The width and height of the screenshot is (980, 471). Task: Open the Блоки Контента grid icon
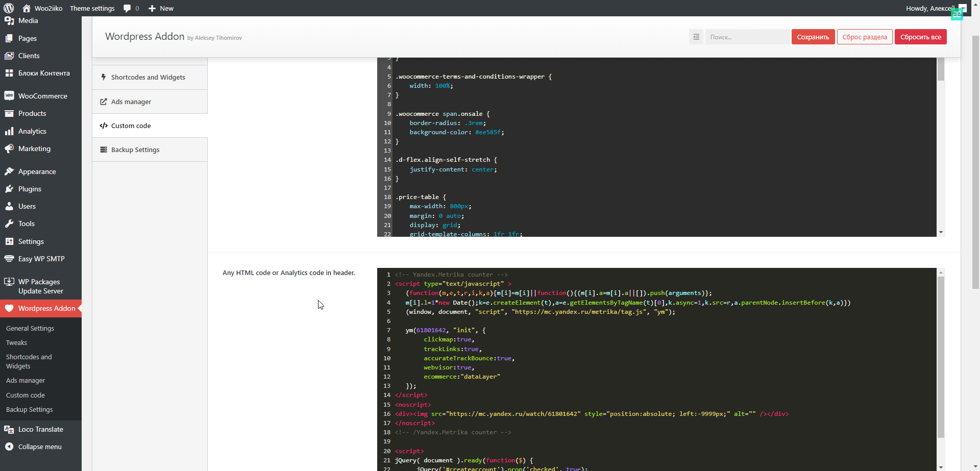9,73
